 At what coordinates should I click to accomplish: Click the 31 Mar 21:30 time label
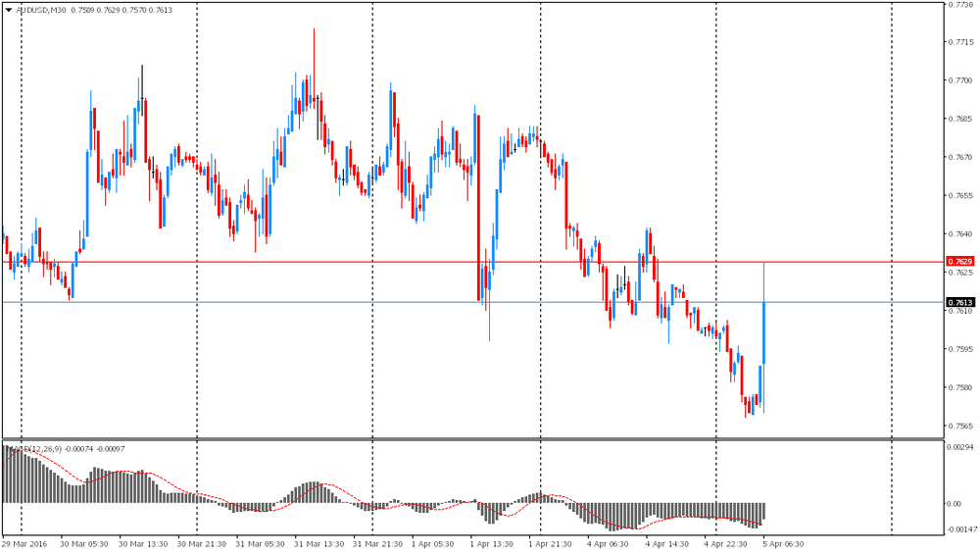click(x=377, y=544)
